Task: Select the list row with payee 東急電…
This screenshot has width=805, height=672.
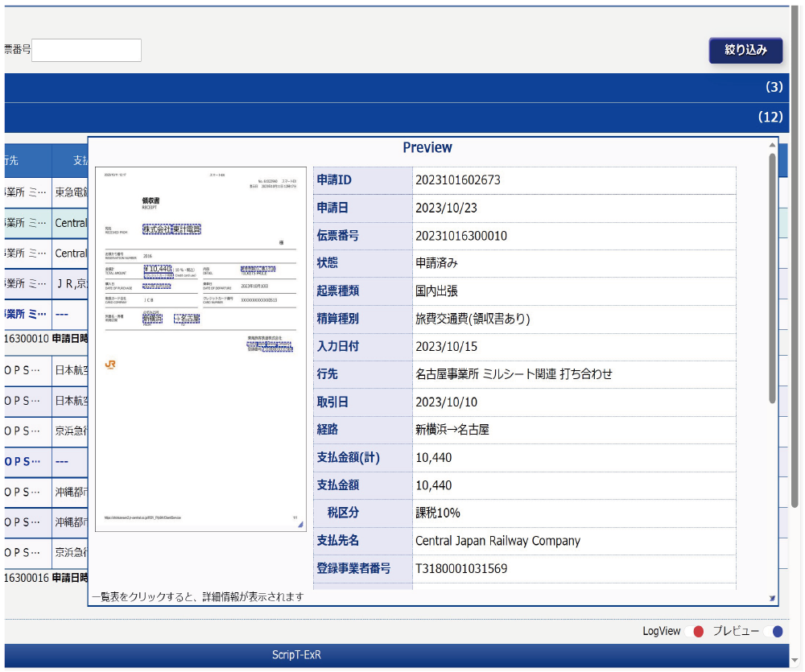Action: point(46,192)
